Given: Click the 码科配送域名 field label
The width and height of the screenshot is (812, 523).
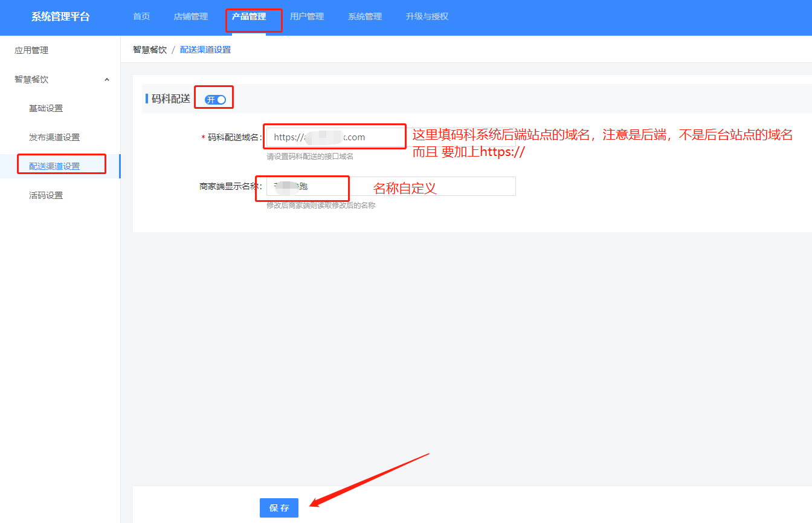Looking at the screenshot, I should (x=234, y=138).
